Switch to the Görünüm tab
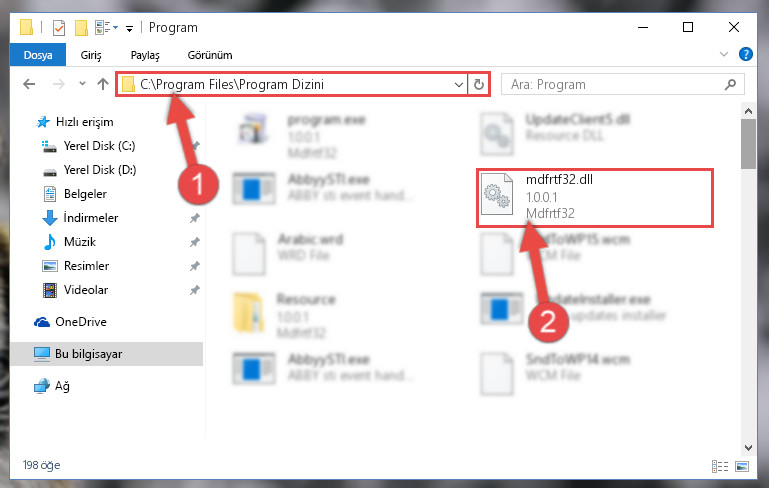 coord(210,55)
